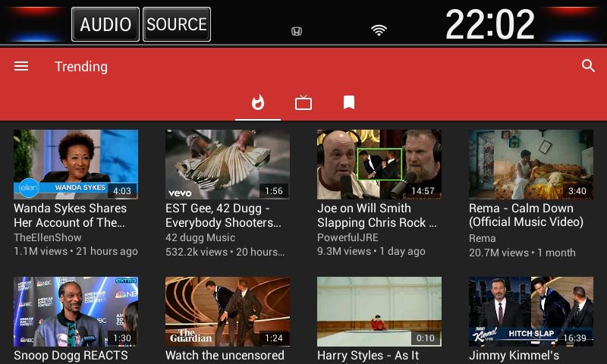
Task: Select '20.7M views • 1 month' text
Action: tap(522, 253)
